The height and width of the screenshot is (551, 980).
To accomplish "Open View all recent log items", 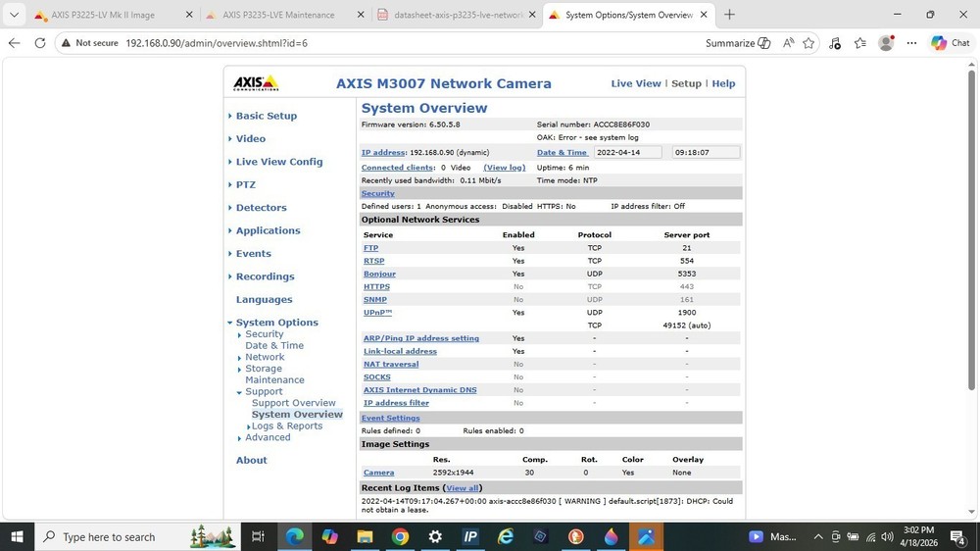I will pos(462,488).
